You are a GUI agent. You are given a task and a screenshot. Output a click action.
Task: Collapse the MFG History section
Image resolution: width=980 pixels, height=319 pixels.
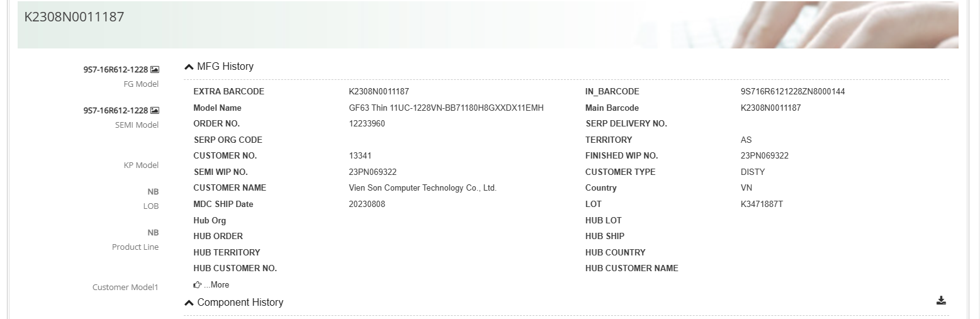pos(189,67)
